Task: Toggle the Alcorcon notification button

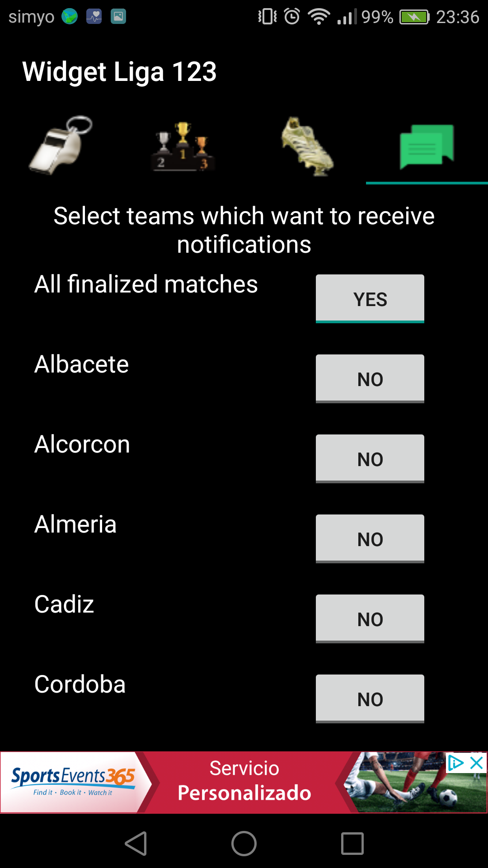Action: [x=370, y=459]
